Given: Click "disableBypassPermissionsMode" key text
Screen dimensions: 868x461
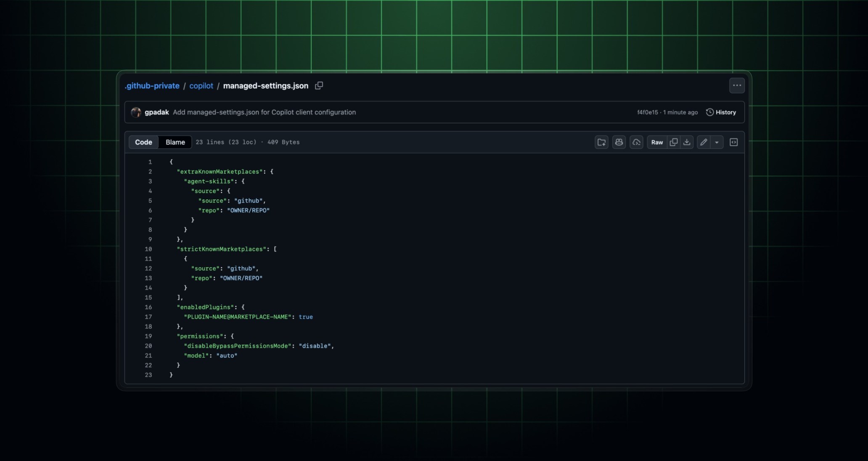Looking at the screenshot, I should 238,346.
